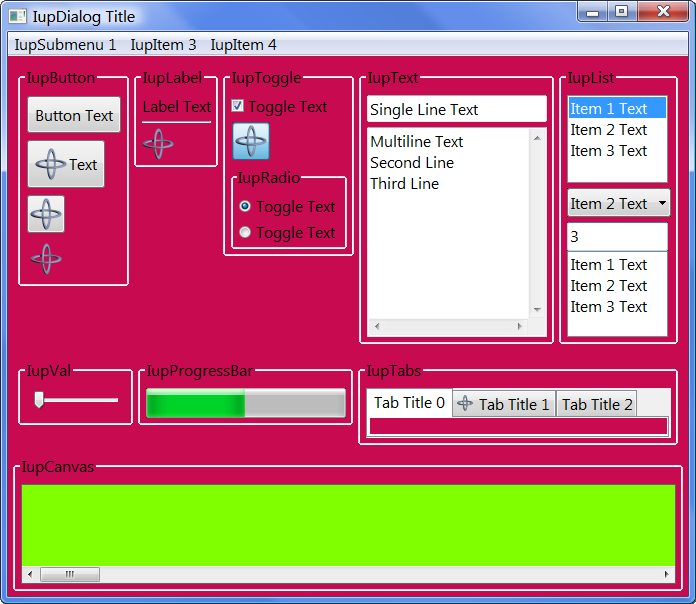Image resolution: width=696 pixels, height=604 pixels.
Task: Click the Button Text button
Action: (x=74, y=115)
